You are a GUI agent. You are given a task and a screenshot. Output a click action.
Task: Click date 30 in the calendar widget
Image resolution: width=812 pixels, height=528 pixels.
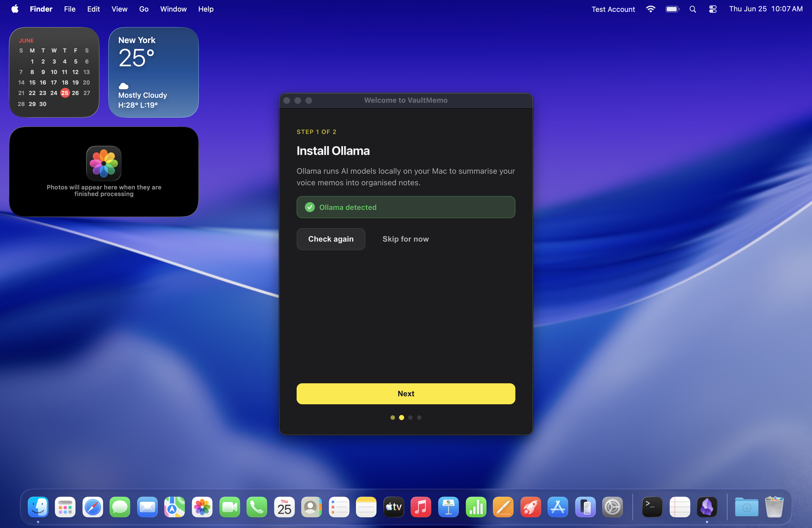tap(43, 104)
